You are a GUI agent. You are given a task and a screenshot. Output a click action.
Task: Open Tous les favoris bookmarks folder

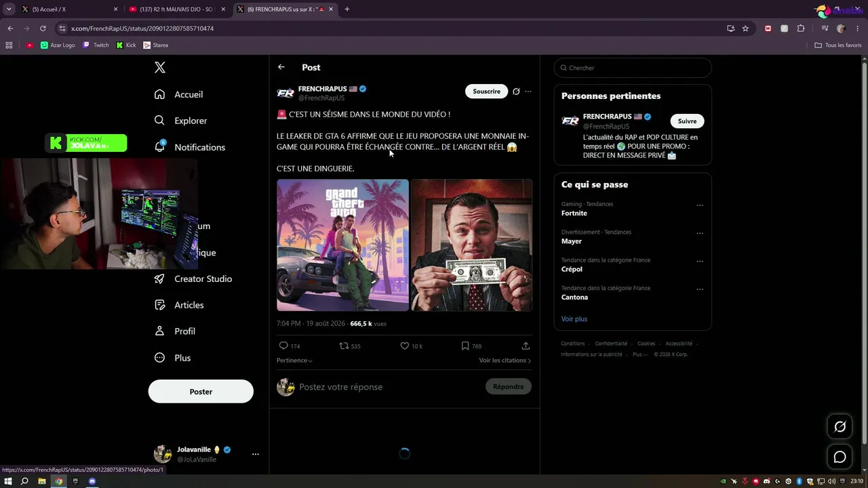pyautogui.click(x=837, y=45)
